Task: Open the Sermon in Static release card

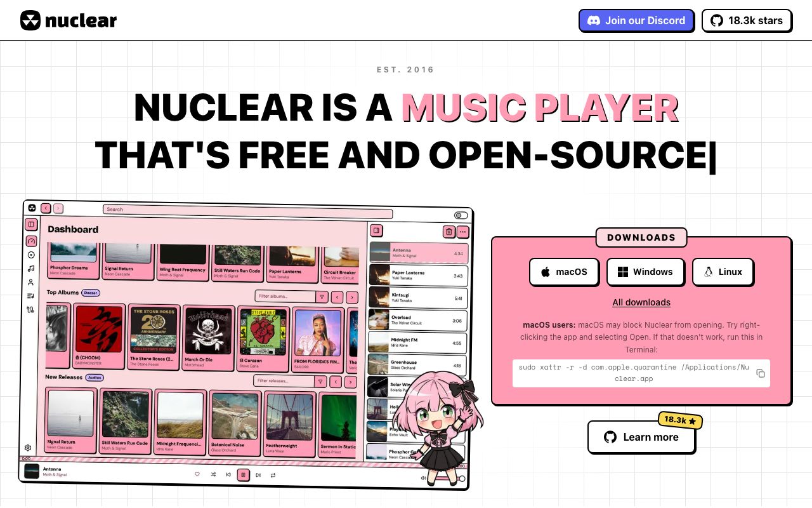Action: pyautogui.click(x=339, y=425)
